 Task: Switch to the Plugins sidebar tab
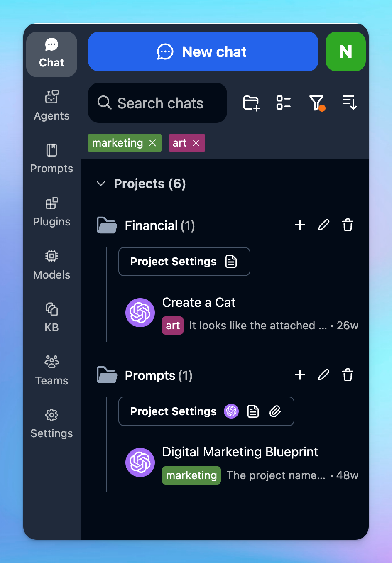click(51, 212)
